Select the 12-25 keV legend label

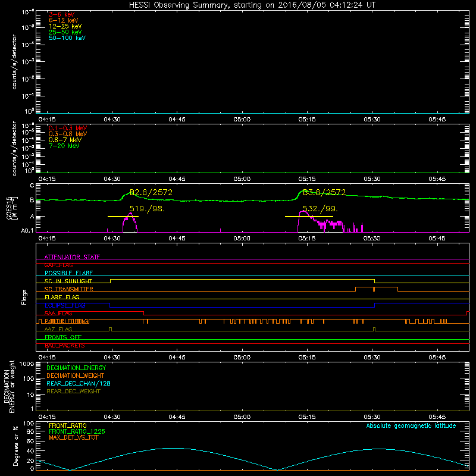tap(65, 26)
